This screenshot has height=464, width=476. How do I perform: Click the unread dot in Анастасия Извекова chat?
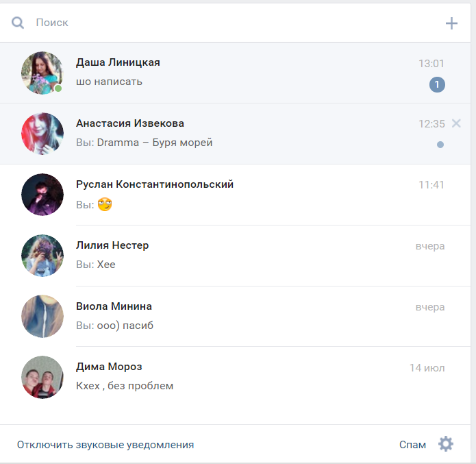440,145
